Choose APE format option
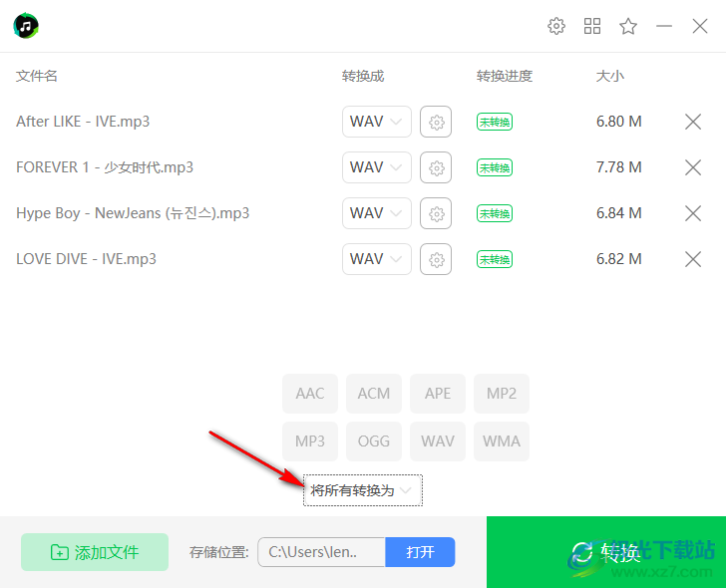 click(x=438, y=394)
